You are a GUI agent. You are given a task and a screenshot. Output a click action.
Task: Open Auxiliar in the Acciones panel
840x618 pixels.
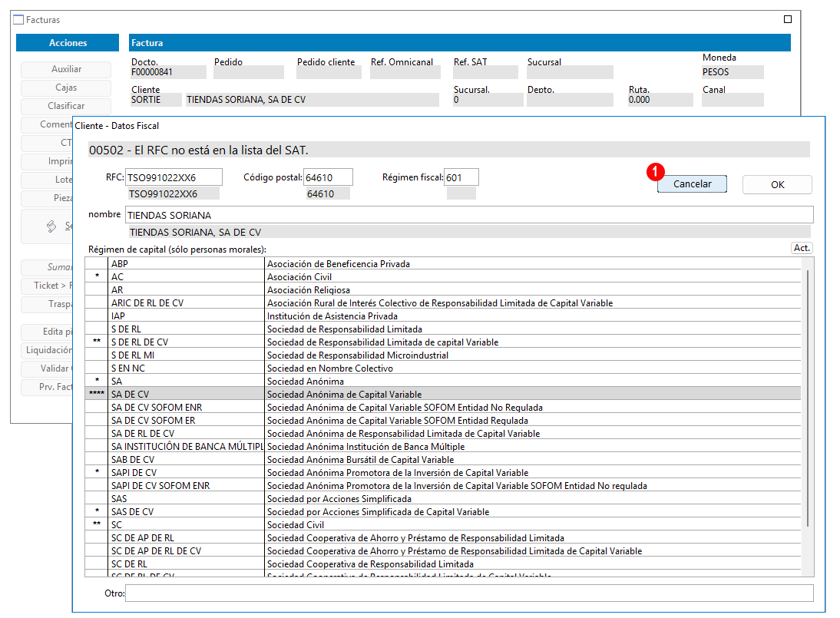tap(66, 69)
